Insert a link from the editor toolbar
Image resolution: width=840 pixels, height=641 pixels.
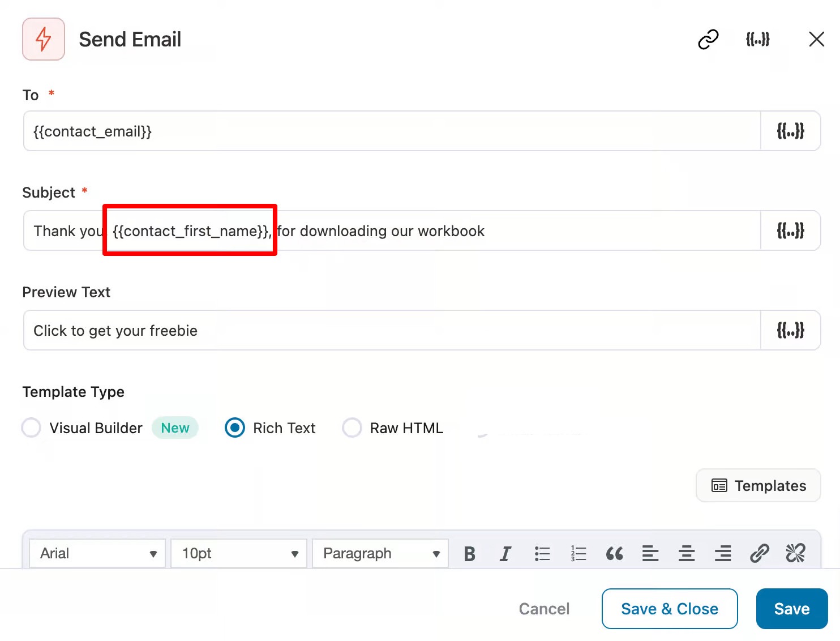coord(759,554)
